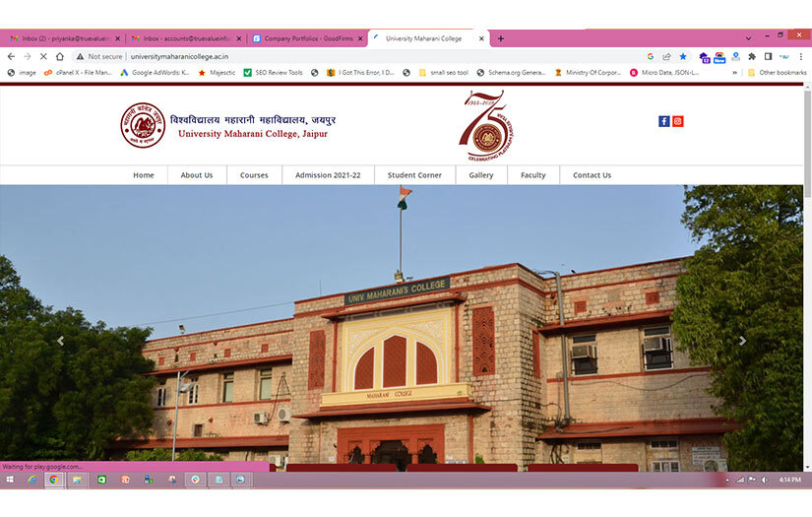Open the Action Center flag icon
812x517 pixels.
click(x=752, y=480)
